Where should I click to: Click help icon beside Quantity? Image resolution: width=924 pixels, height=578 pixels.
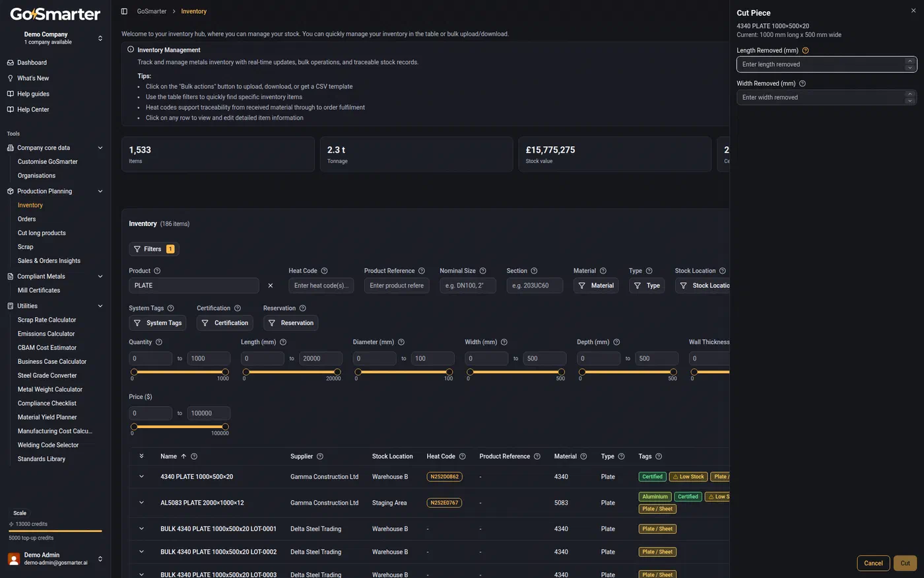coord(159,342)
